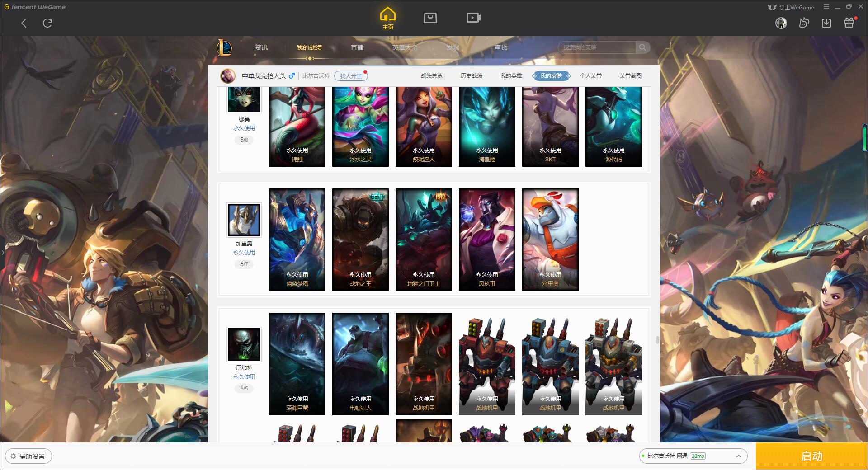
Task: Open the video section icon
Action: coord(473,18)
